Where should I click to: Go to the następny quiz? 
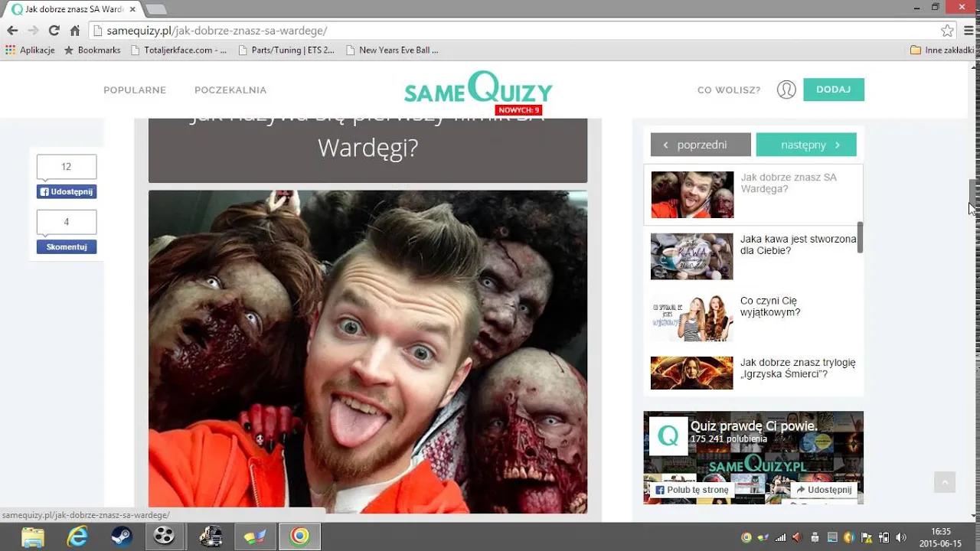tap(806, 145)
